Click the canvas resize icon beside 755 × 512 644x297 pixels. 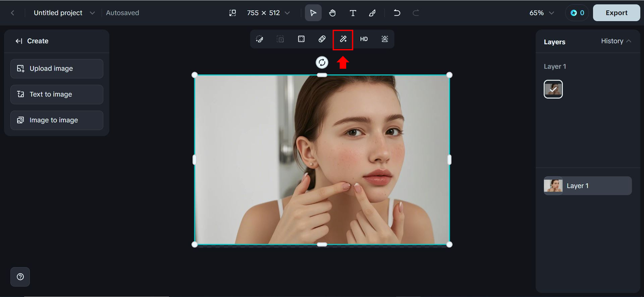(x=232, y=13)
